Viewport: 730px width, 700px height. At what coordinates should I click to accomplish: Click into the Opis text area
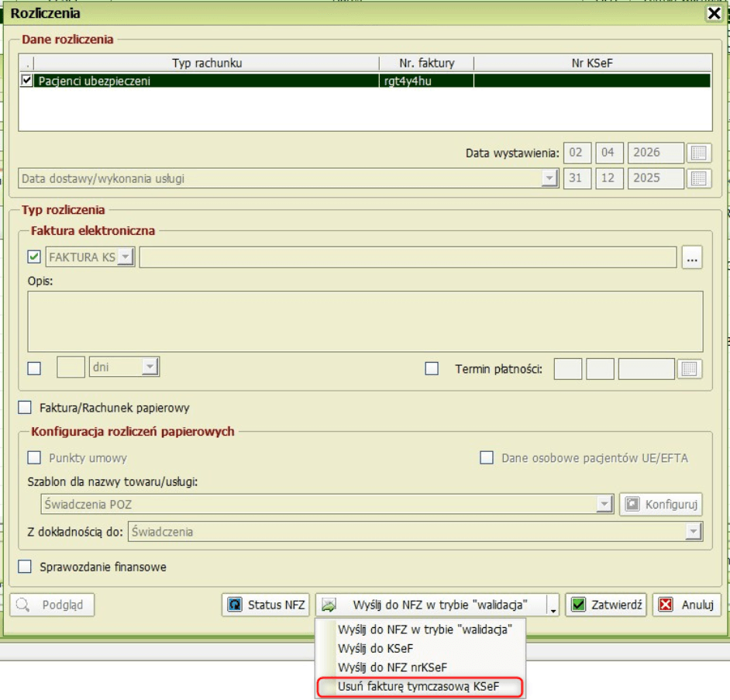point(364,322)
